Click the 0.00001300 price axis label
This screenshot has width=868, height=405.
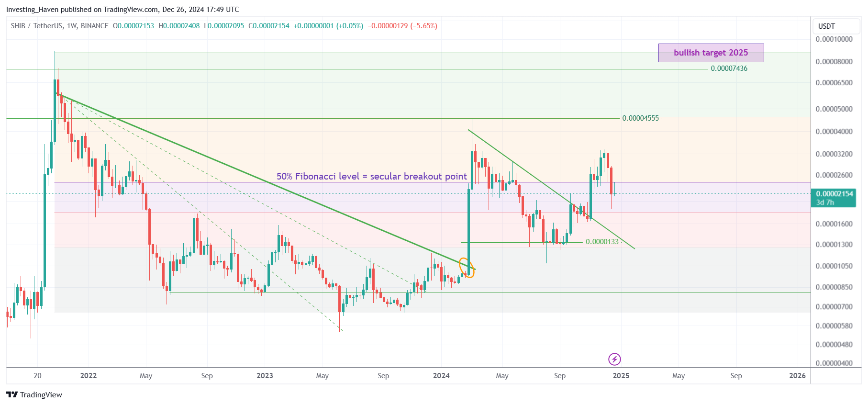point(834,245)
